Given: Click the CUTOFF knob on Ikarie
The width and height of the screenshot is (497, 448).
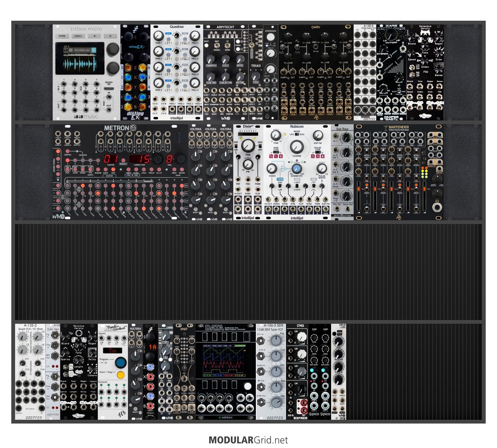Looking at the screenshot, I should [391, 34].
